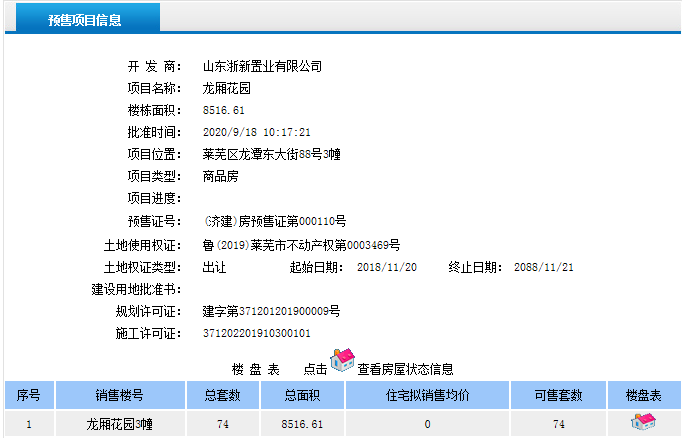682x438 pixels.
Task: Select the 预售项目信息 tab
Action: pyautogui.click(x=85, y=20)
